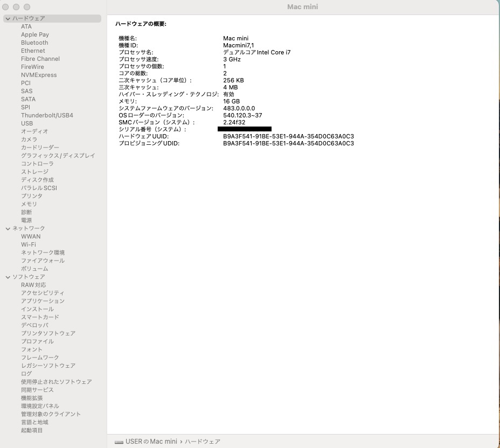Open パラレル SCSI entry

click(x=39, y=188)
